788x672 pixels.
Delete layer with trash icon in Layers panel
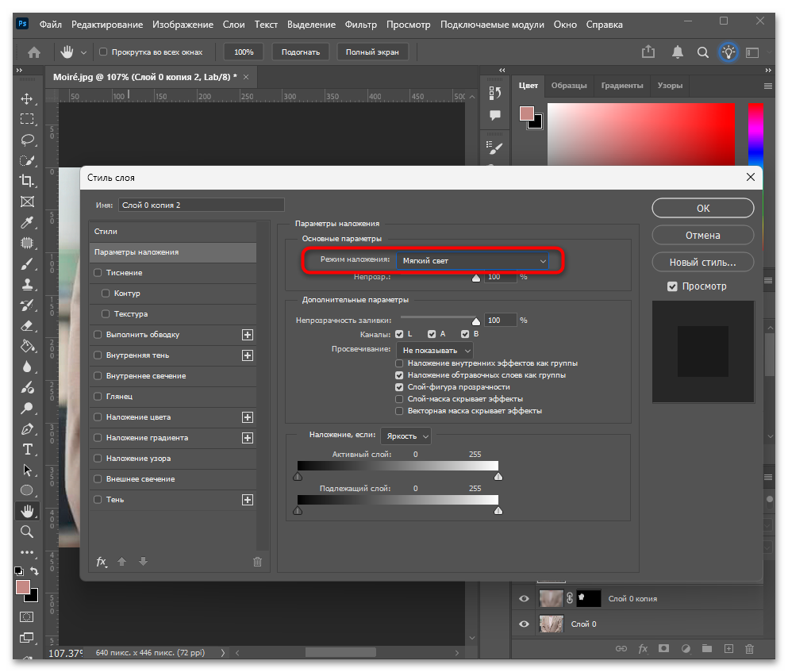tap(749, 649)
